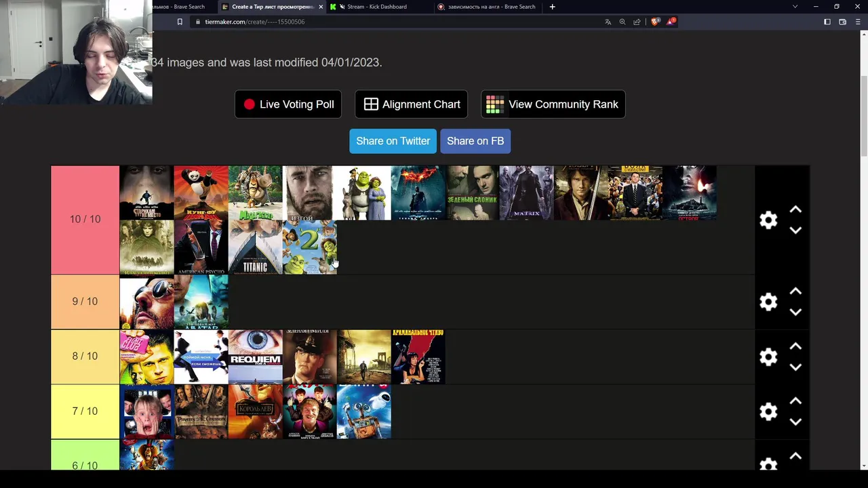Move 6 / 10 tier up arrow

pyautogui.click(x=795, y=456)
